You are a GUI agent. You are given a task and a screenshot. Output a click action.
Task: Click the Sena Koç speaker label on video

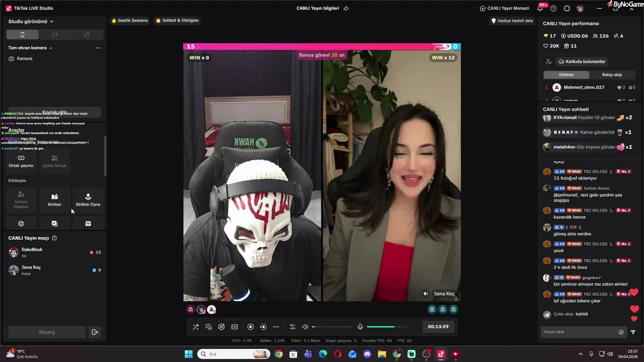439,294
